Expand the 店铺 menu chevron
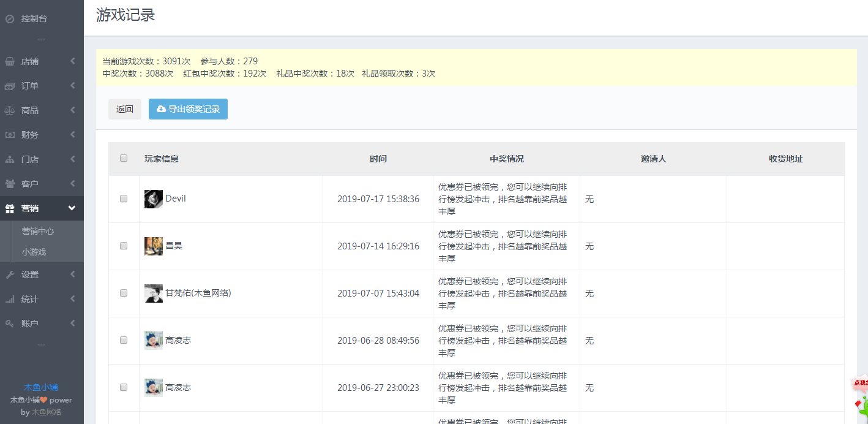 [x=72, y=61]
